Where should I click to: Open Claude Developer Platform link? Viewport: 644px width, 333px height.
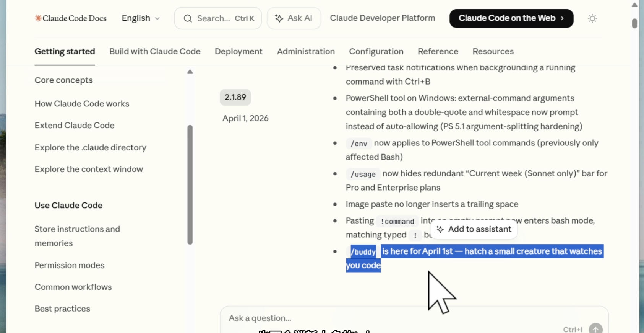click(x=382, y=18)
